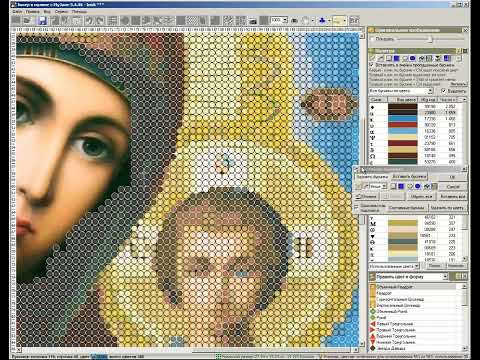Viewport: 480px width, 360px height.
Task: Select outline square tool in palette panel
Action: 389,58
